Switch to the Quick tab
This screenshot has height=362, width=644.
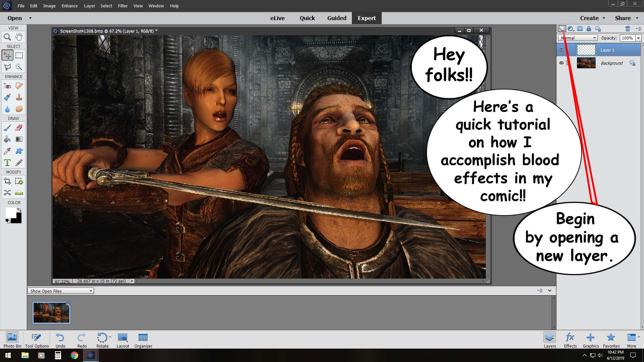307,18
